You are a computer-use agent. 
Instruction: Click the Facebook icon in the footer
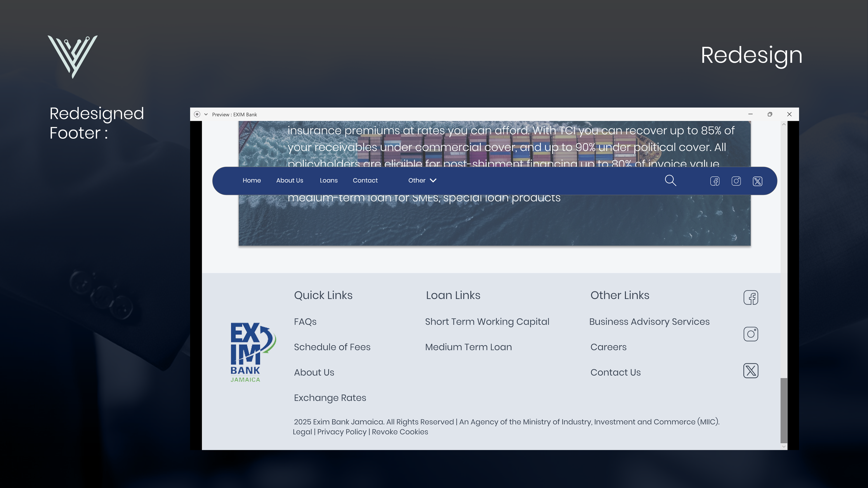click(751, 297)
